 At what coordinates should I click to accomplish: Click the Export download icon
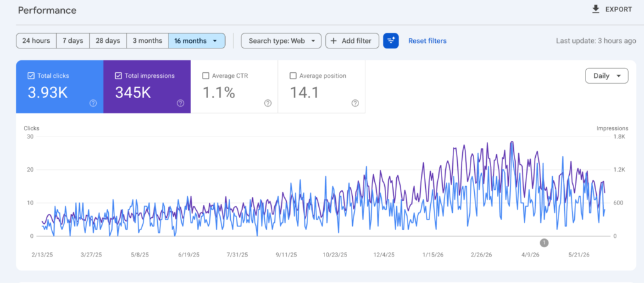[596, 9]
